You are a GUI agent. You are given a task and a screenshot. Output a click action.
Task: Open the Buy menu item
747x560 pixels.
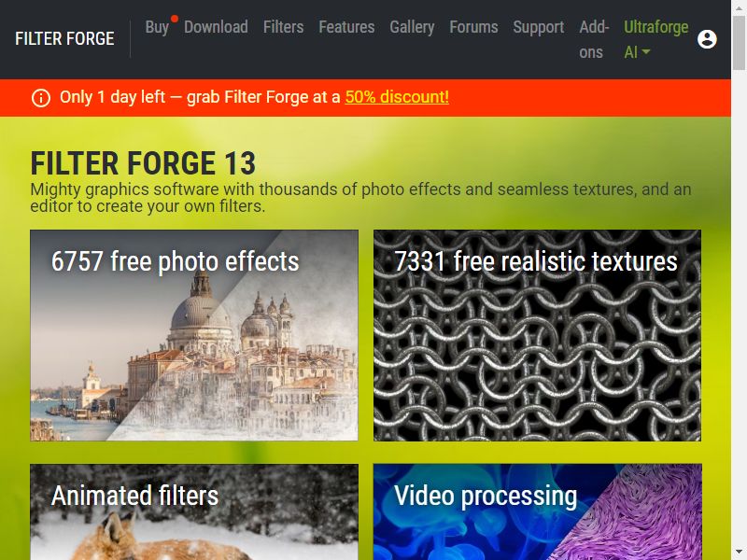(x=157, y=27)
